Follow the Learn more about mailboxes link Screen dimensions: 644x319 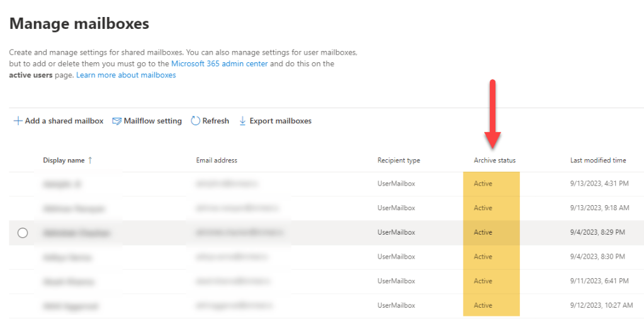click(126, 75)
